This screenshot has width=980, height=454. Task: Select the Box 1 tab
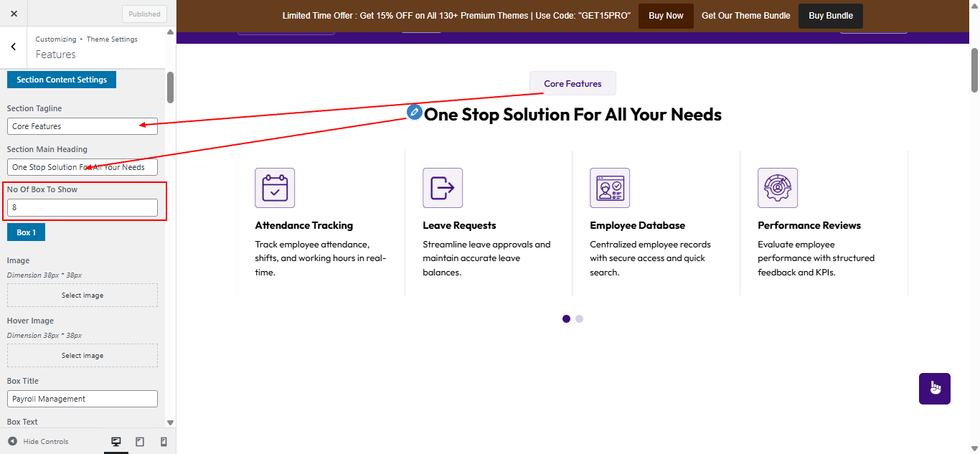click(26, 232)
